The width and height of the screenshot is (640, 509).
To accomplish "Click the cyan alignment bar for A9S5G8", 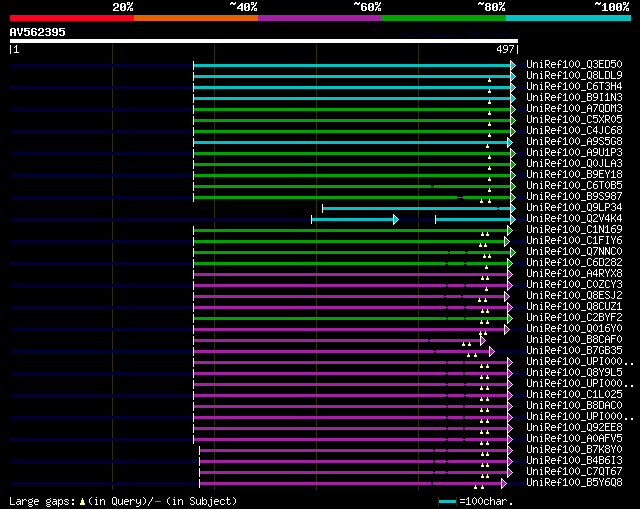I will click(x=351, y=142).
